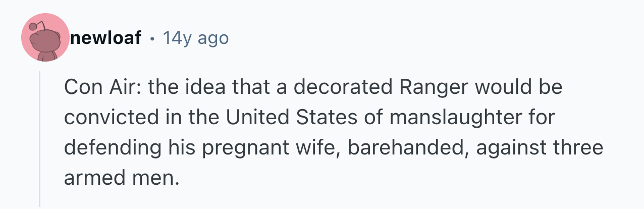Click the dot separator beside the username
Screen dimensions: 644x209
click(x=152, y=38)
